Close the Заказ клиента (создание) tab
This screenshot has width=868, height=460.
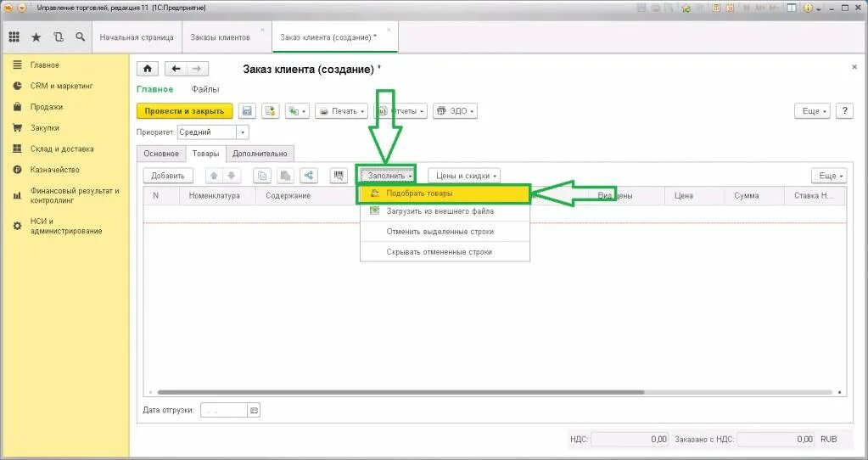point(389,30)
